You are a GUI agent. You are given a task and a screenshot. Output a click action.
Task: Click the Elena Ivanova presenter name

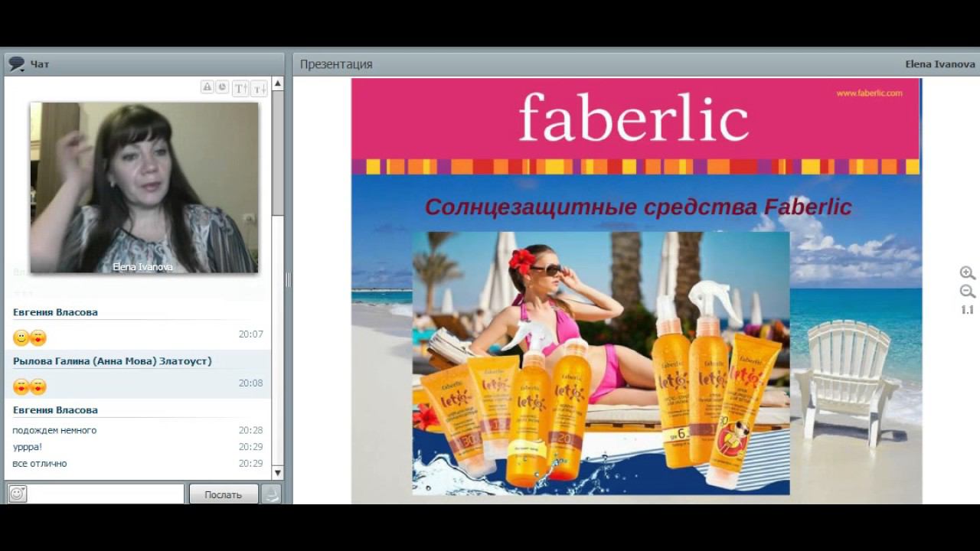coord(940,64)
